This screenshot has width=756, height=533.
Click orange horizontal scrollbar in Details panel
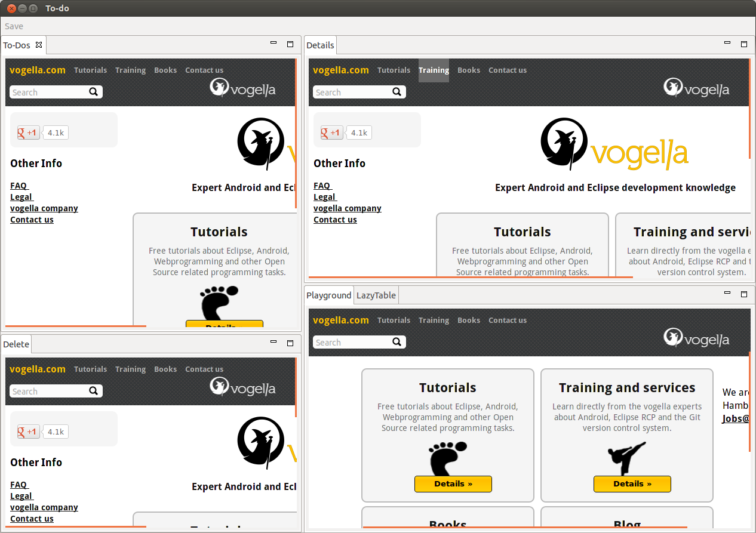click(x=471, y=277)
